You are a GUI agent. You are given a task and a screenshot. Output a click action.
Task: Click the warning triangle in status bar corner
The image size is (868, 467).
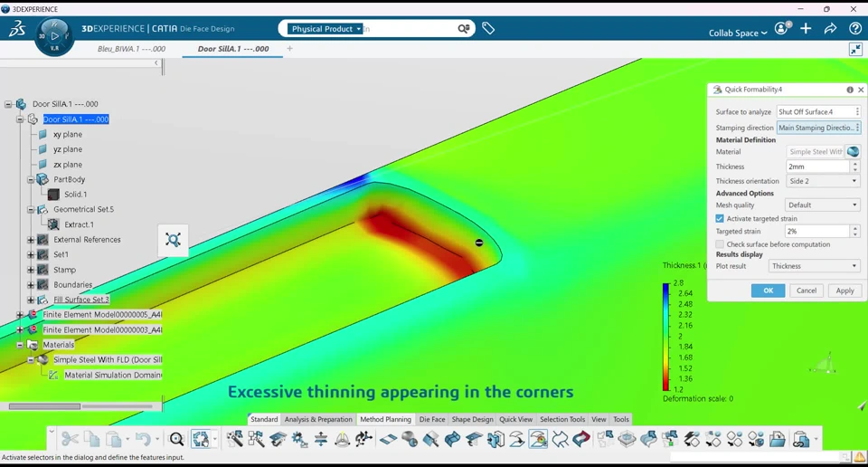pyautogui.click(x=860, y=458)
